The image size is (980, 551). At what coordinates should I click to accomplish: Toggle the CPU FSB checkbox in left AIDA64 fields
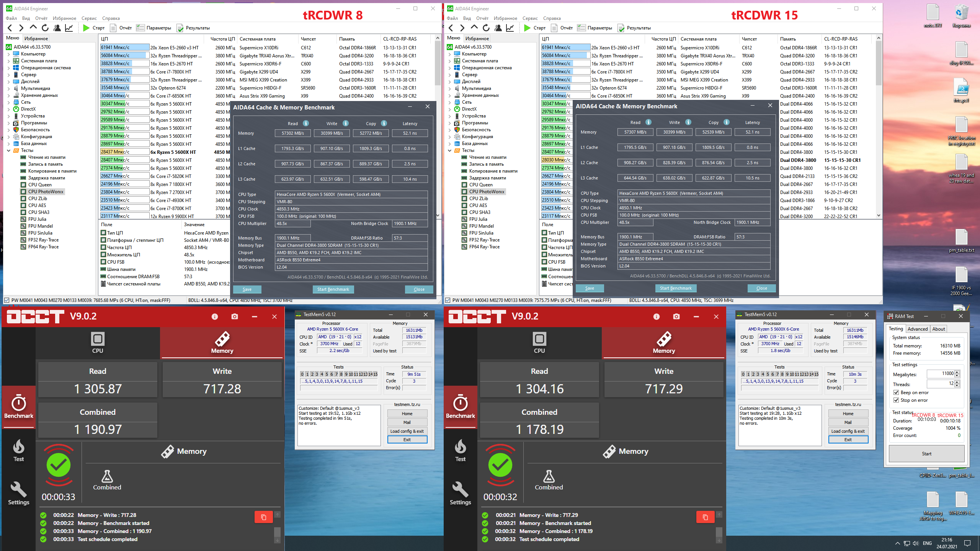pyautogui.click(x=103, y=262)
